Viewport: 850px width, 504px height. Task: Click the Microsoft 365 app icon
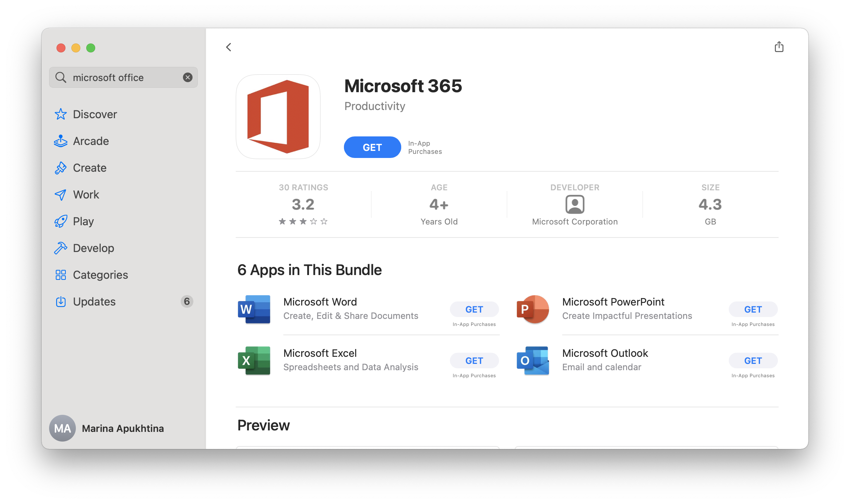coord(278,117)
